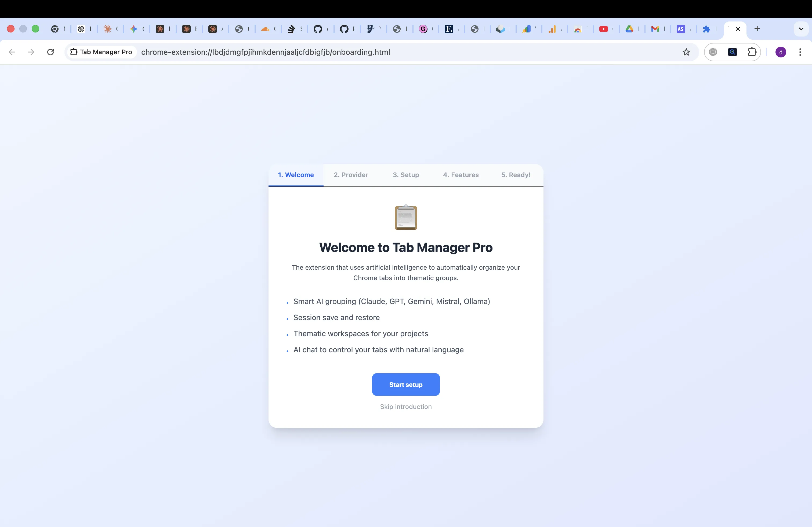Go to the '2. Provider' step tab
This screenshot has height=527, width=812.
(x=351, y=175)
